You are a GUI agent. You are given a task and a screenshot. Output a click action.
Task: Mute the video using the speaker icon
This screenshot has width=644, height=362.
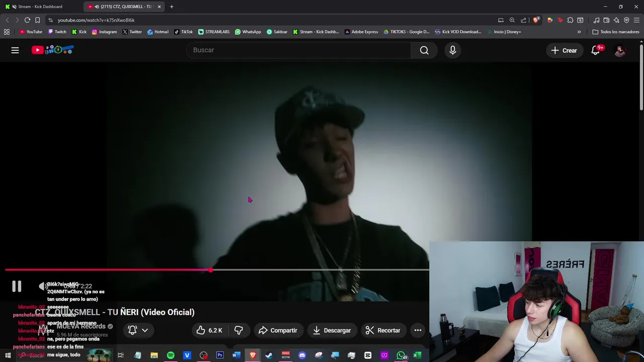[44, 286]
